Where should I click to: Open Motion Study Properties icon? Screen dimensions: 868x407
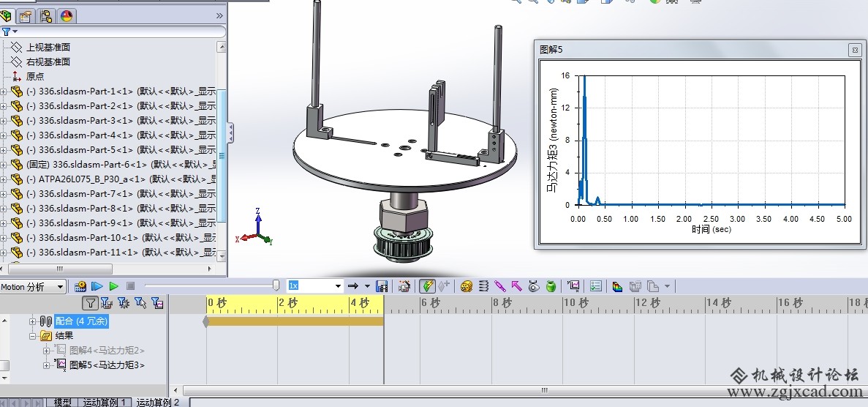tap(596, 286)
